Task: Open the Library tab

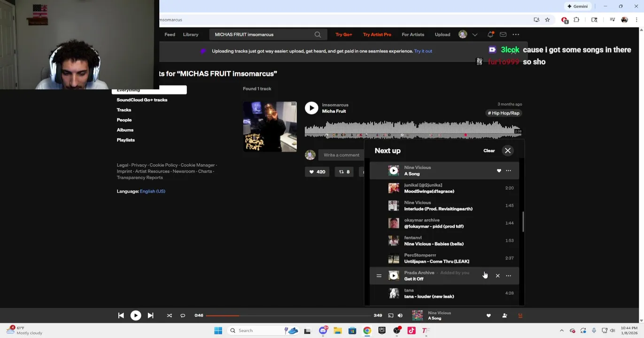Action: tap(191, 34)
